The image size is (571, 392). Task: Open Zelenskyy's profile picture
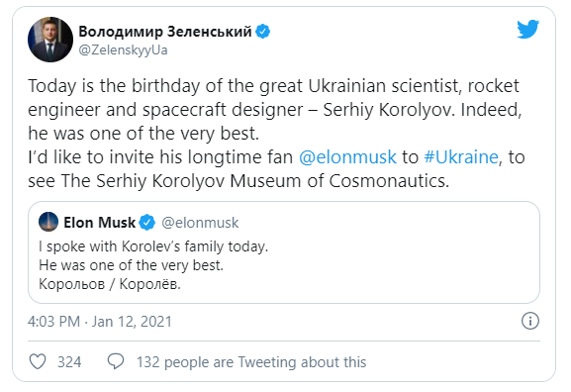pyautogui.click(x=50, y=40)
